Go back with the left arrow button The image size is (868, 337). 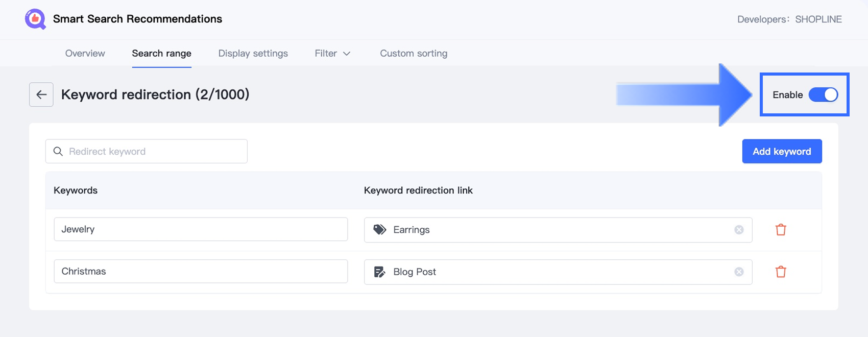pyautogui.click(x=41, y=94)
